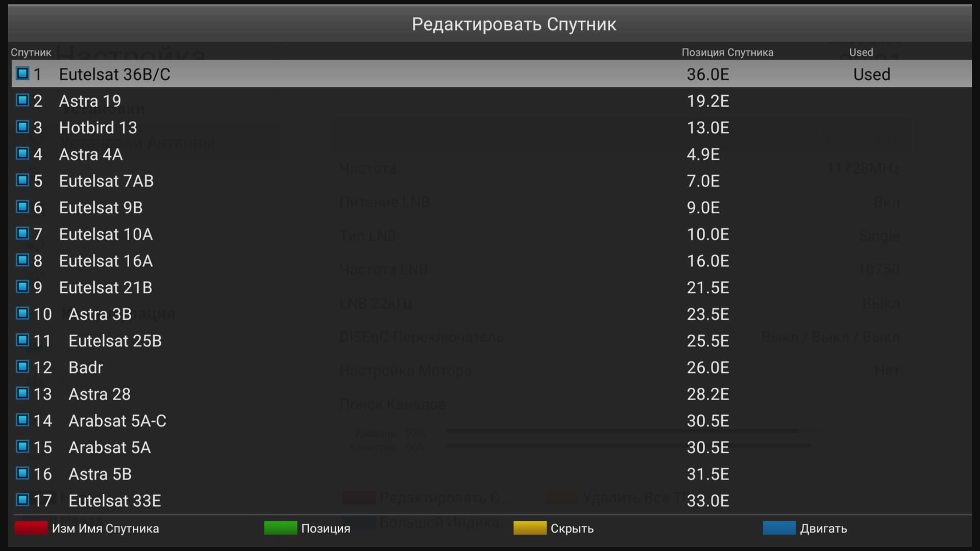Click the blue icon of Eutelsat 36B/C
The image size is (980, 551).
(x=22, y=73)
